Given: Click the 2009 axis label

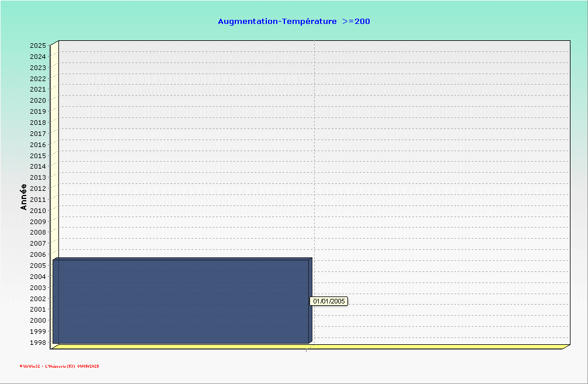Looking at the screenshot, I should point(38,221).
